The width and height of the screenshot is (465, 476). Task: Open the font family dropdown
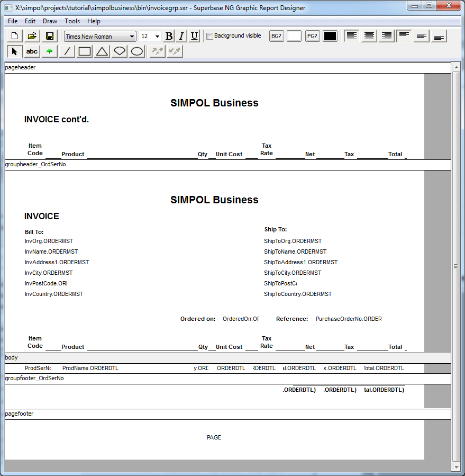(x=132, y=36)
